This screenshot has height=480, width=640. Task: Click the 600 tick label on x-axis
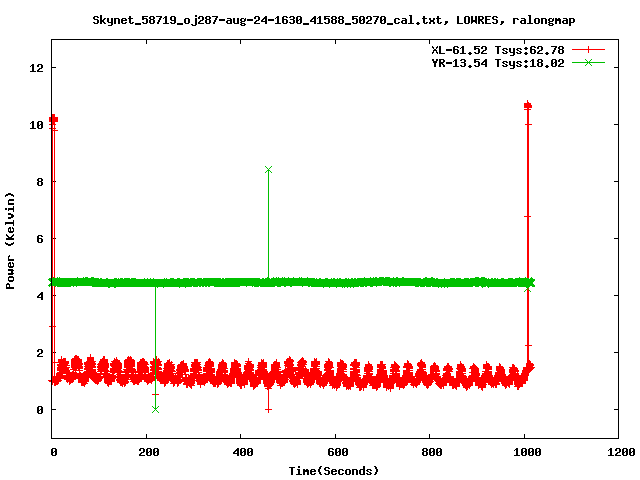335,452
